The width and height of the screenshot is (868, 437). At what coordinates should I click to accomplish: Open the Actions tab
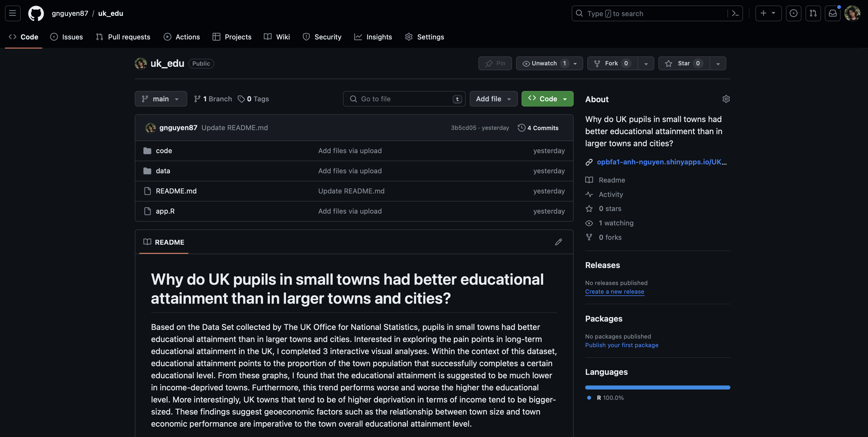(x=182, y=37)
